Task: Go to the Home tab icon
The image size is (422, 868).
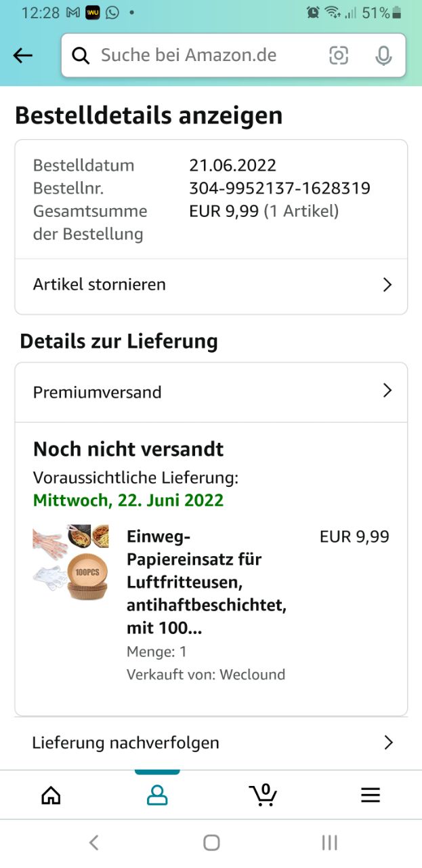Action: [x=51, y=795]
